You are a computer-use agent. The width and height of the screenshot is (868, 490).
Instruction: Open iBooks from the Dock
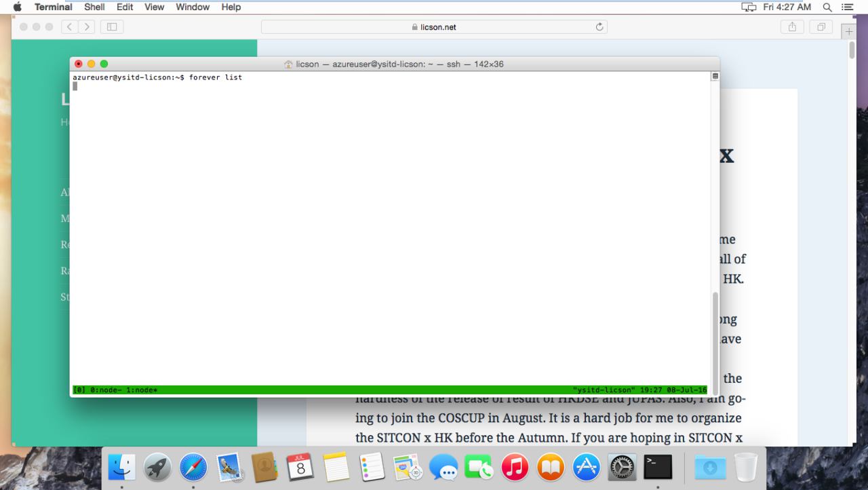[550, 467]
